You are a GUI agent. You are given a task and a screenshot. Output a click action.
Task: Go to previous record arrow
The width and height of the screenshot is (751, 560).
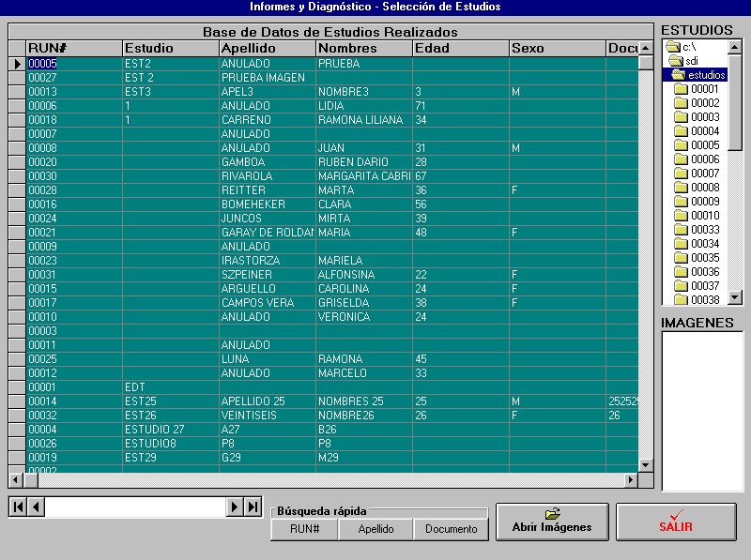tap(36, 507)
